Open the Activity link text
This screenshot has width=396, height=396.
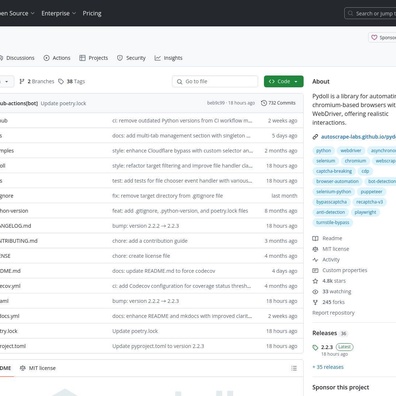pyautogui.click(x=331, y=260)
